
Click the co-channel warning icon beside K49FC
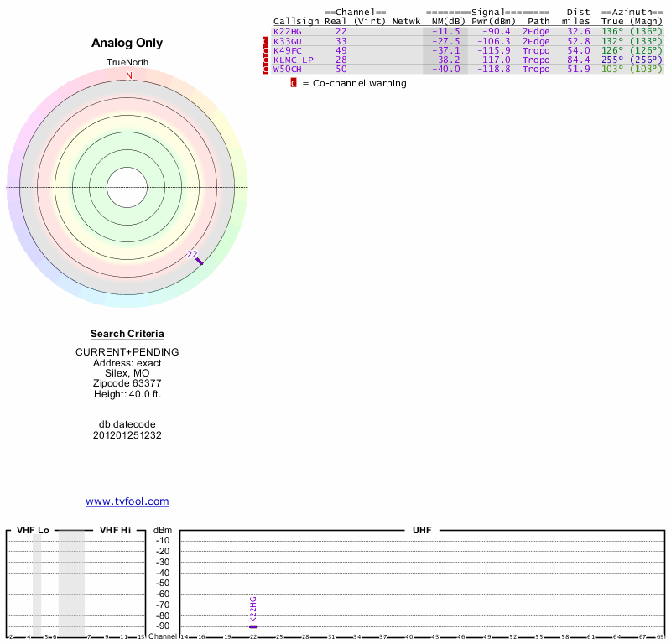(265, 51)
